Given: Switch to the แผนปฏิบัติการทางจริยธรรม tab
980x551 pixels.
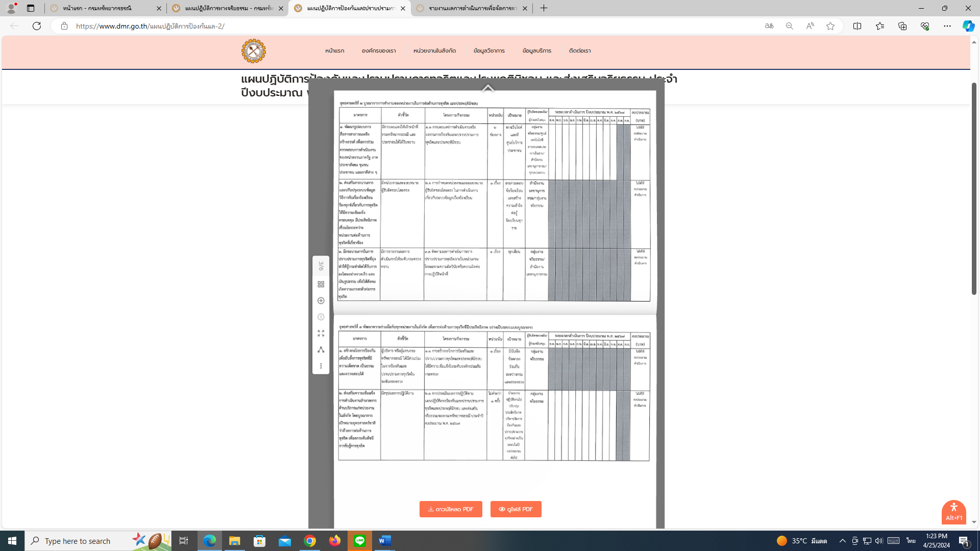Looking at the screenshot, I should click(228, 8).
